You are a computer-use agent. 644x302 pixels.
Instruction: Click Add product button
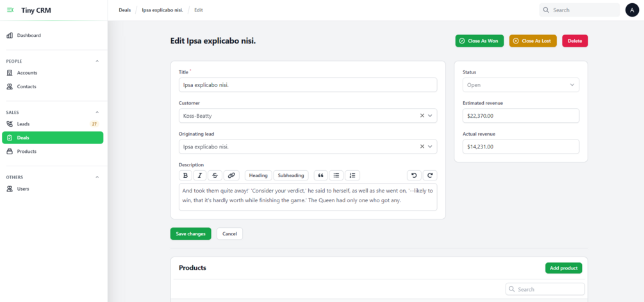click(x=563, y=268)
